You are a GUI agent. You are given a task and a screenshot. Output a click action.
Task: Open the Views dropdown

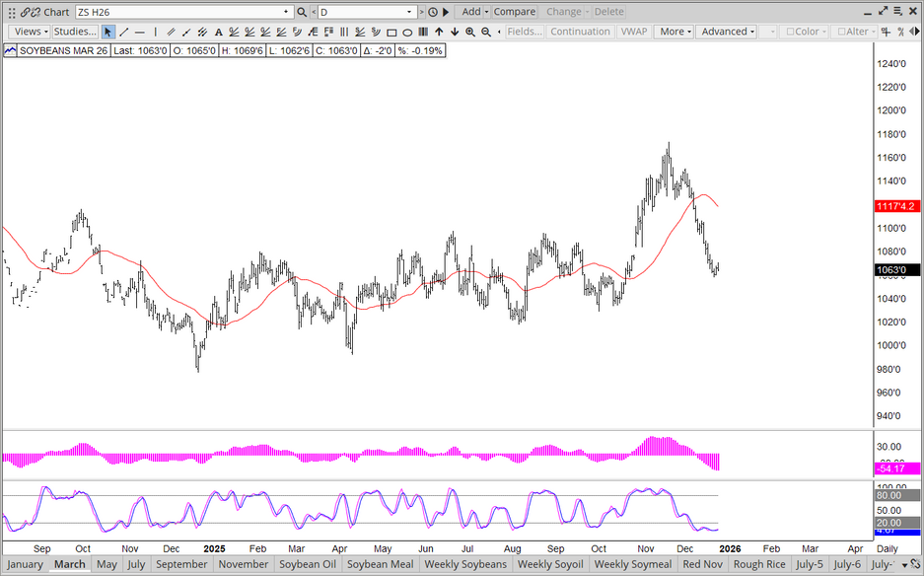click(30, 32)
